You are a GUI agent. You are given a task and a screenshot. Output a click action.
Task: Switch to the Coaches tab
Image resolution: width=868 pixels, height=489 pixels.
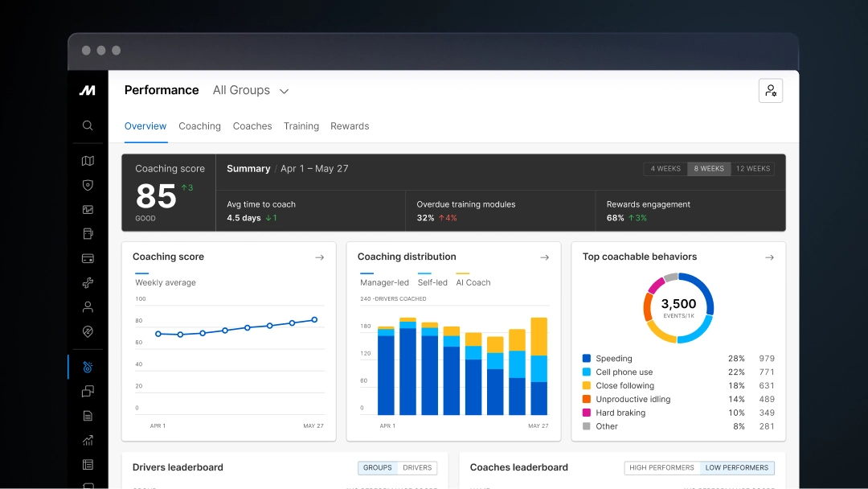tap(252, 126)
